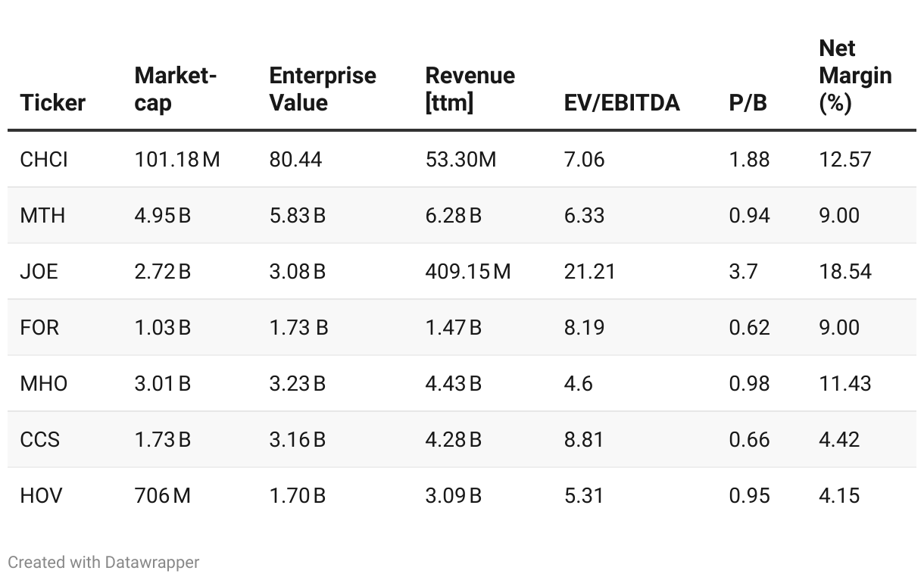Select the Revenue [ttm] column header

(x=470, y=89)
